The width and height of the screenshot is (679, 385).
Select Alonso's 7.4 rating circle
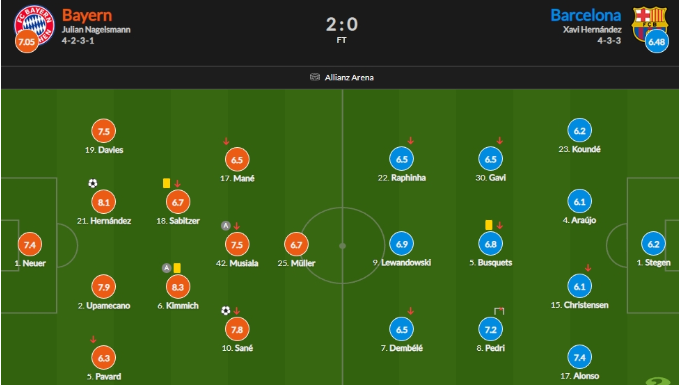[579, 357]
